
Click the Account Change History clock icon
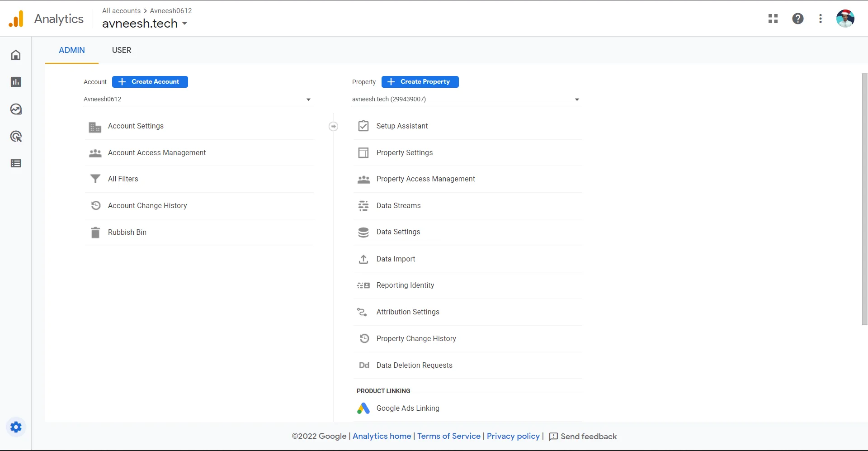pyautogui.click(x=95, y=205)
